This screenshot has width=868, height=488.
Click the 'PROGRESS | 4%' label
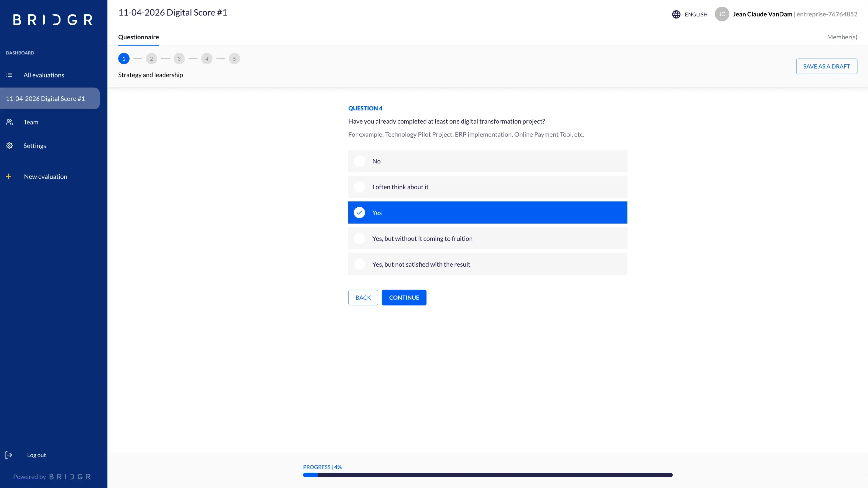pos(322,467)
